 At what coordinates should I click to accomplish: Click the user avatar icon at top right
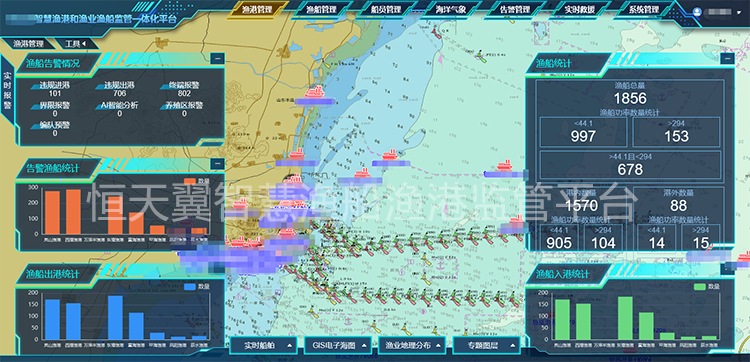(697, 11)
